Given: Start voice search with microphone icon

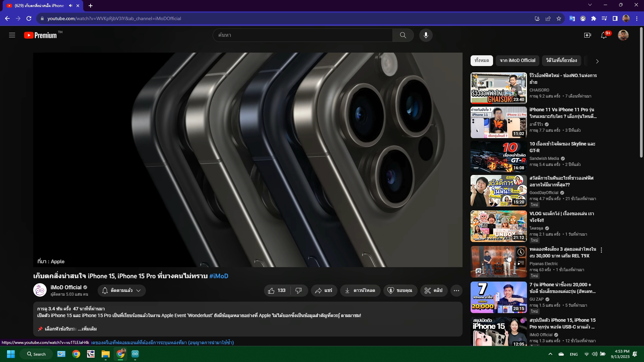Looking at the screenshot, I should click(x=426, y=35).
